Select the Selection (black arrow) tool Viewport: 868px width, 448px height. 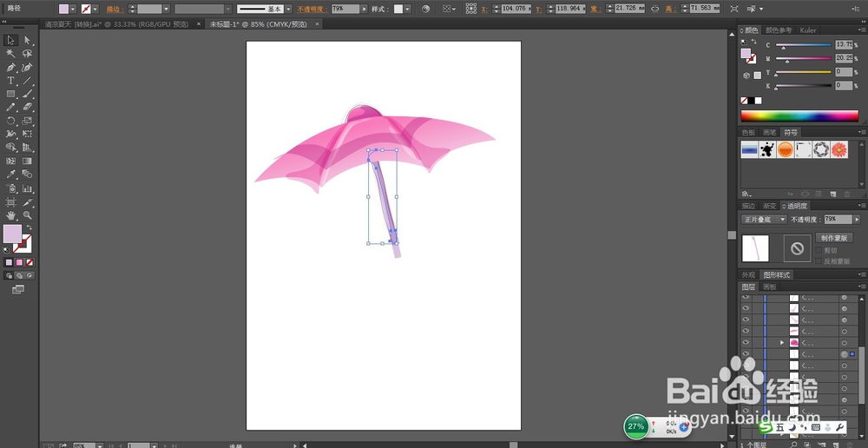tap(10, 40)
